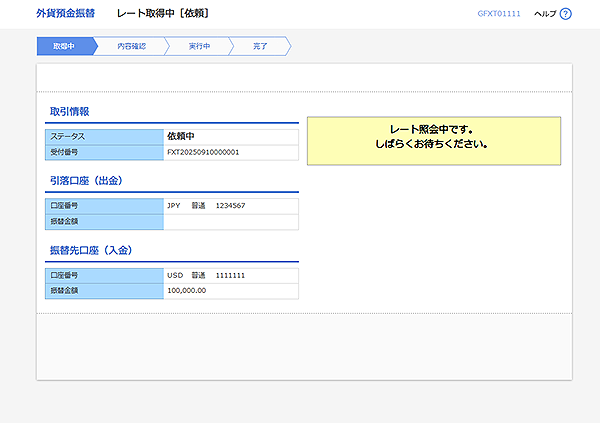Click the レート照会中です notice message

(434, 141)
